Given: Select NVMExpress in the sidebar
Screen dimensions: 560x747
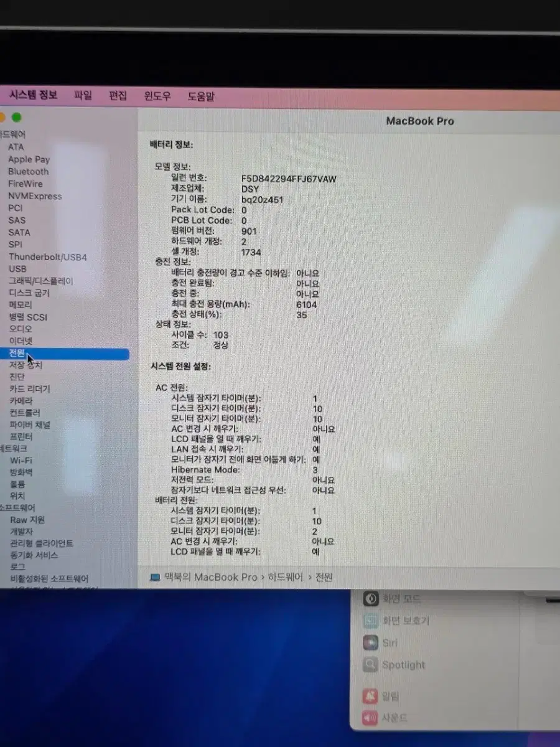Looking at the screenshot, I should pyautogui.click(x=35, y=196).
